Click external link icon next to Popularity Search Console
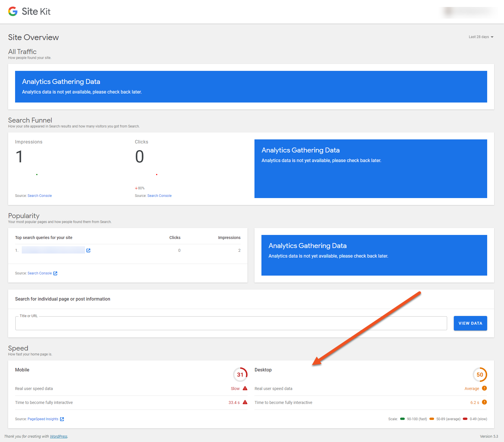Screen dimensions: 504x442 coord(55,273)
